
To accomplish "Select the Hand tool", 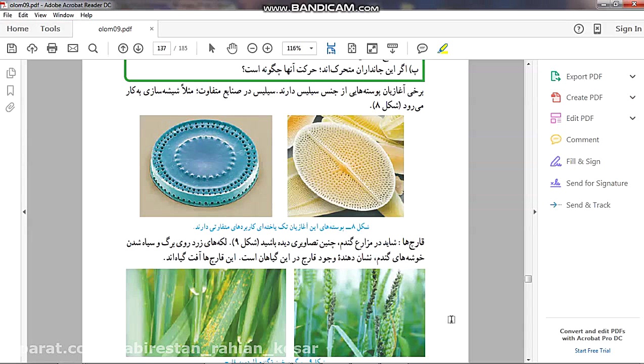I will click(x=232, y=48).
